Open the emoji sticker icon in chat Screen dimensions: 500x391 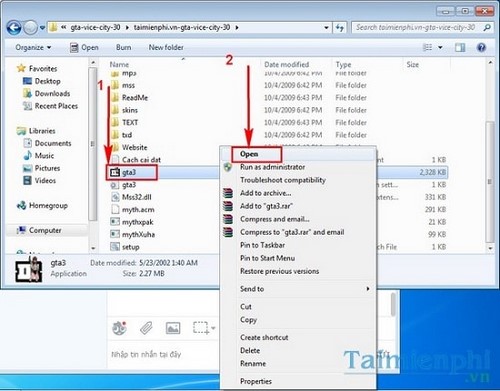click(119, 328)
